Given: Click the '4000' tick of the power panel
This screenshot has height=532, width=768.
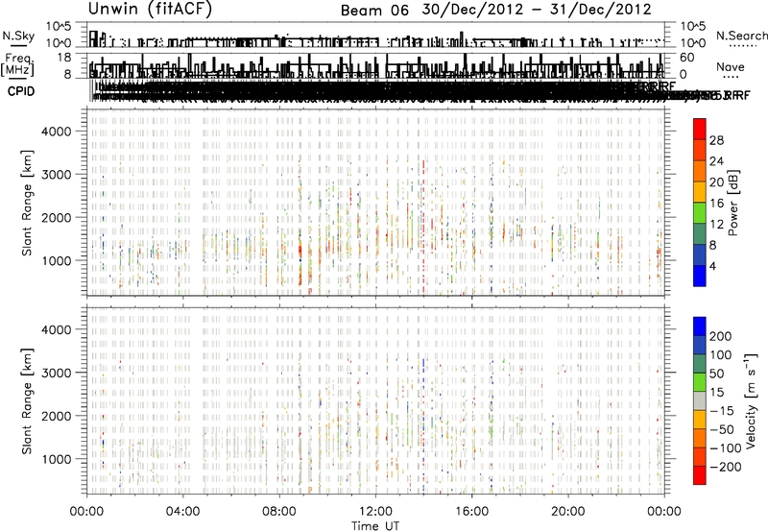Looking at the screenshot, I should (x=57, y=132).
